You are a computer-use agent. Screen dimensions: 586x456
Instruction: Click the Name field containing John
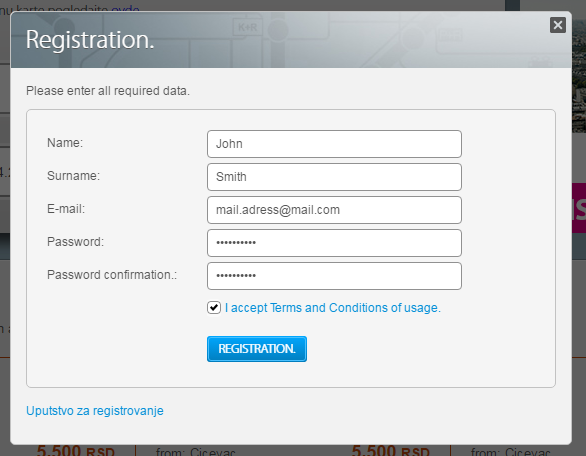[x=334, y=144]
